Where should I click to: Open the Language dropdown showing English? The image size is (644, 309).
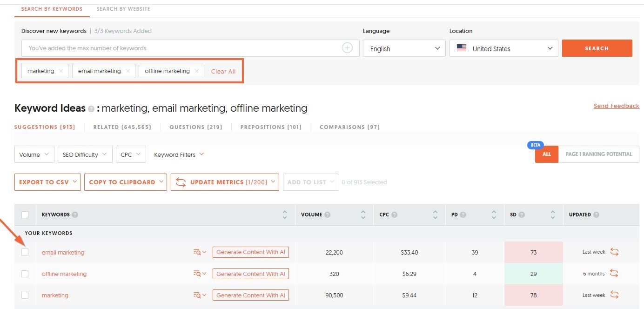click(404, 48)
